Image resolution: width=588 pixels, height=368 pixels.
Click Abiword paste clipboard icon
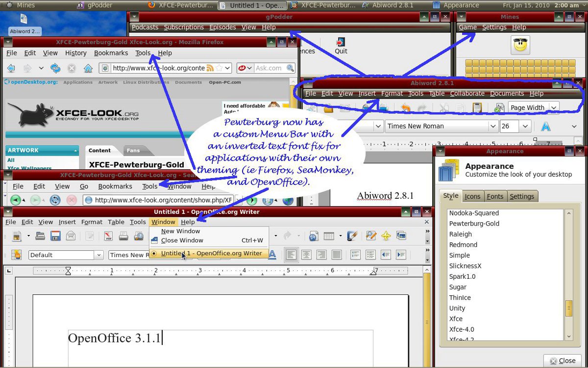click(476, 108)
